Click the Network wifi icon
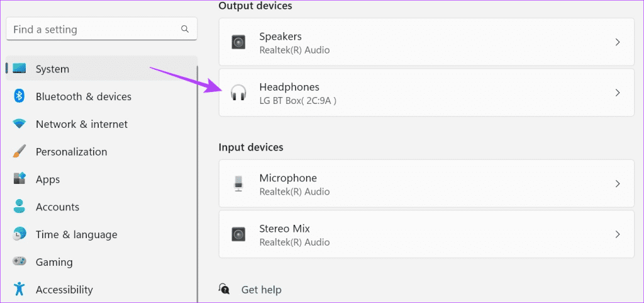Viewport: 644px width, 303px height. click(x=19, y=123)
